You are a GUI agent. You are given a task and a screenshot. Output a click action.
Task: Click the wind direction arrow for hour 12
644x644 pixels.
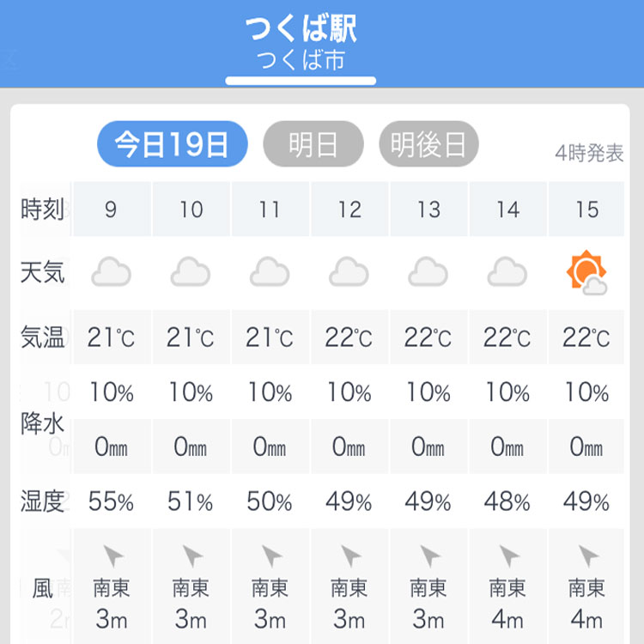click(350, 556)
